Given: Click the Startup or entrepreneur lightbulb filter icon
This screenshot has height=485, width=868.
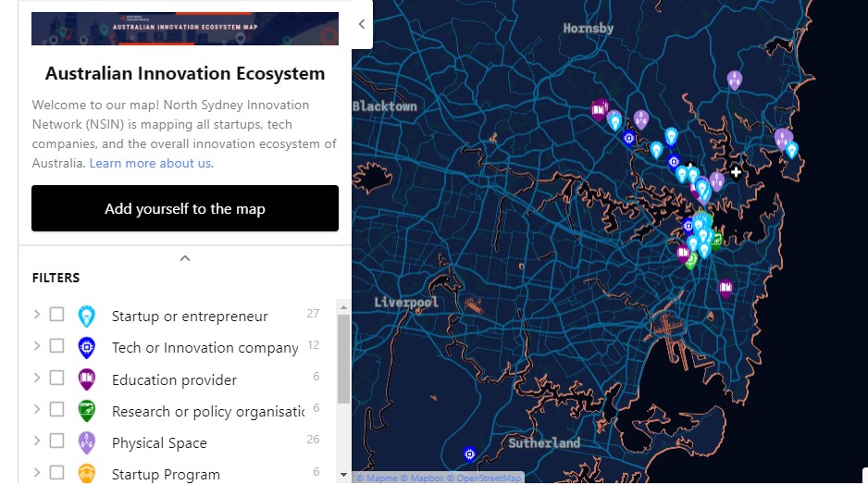Looking at the screenshot, I should coord(86,317).
